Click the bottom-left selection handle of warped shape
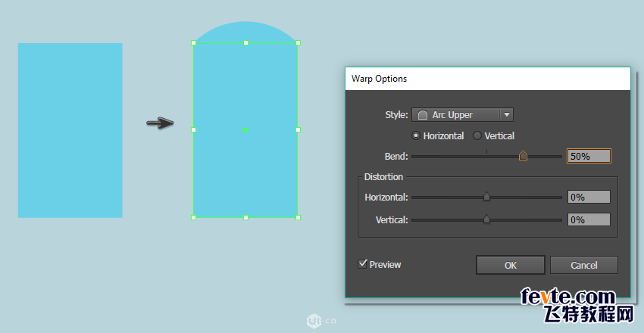 point(193,217)
